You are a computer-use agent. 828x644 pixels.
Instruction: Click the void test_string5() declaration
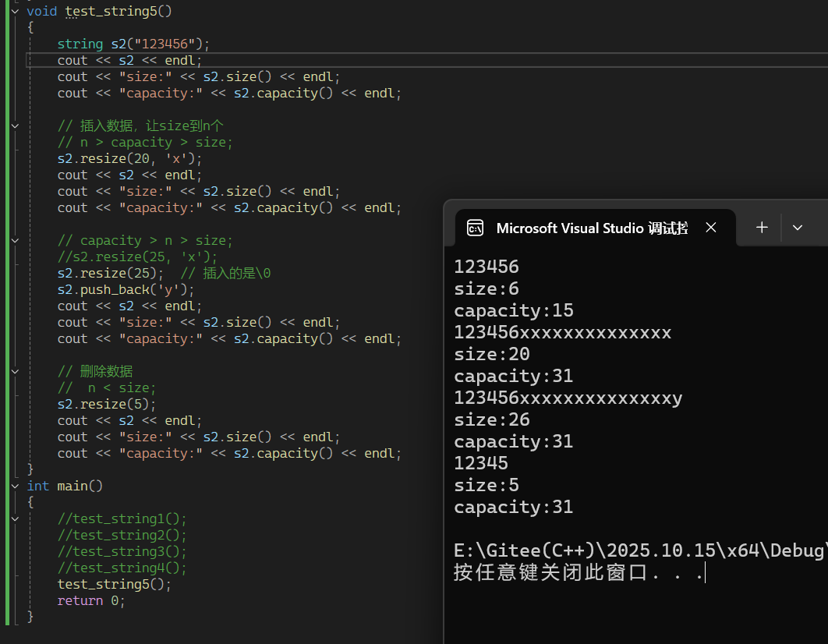[99, 11]
